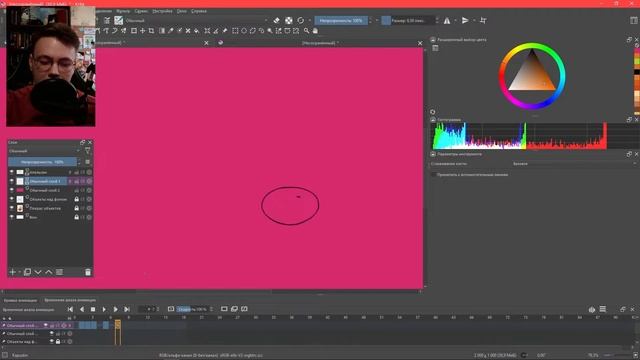Enable vertical mirror tool
640x360 pixels.
click(x=465, y=20)
